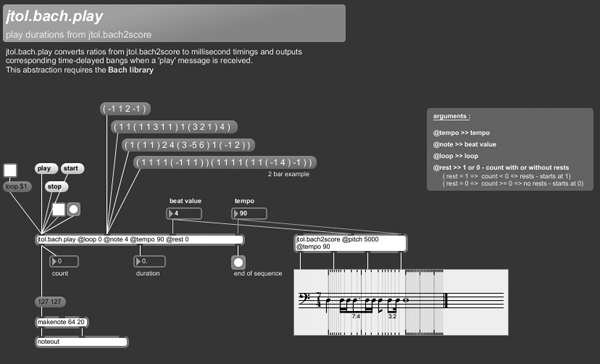Click the beat value number box arrow
This screenshot has height=364, width=600.
tap(171, 213)
